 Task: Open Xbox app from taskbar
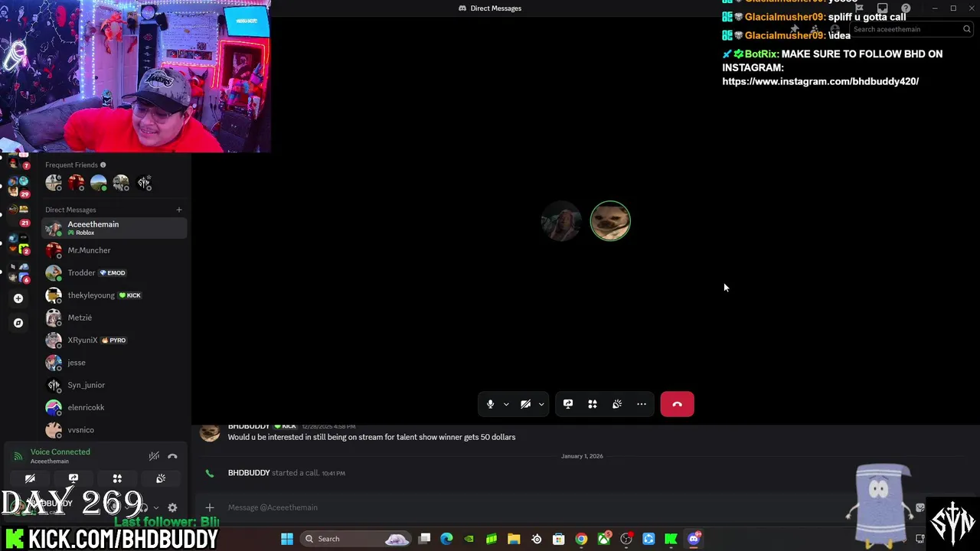click(x=604, y=539)
